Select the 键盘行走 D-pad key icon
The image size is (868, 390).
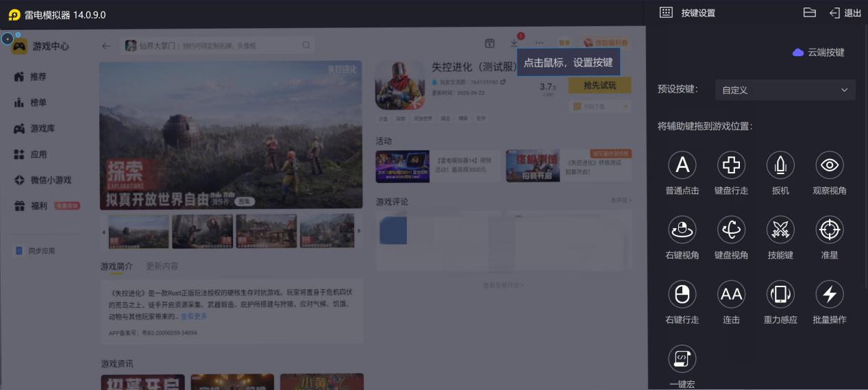[x=731, y=164]
